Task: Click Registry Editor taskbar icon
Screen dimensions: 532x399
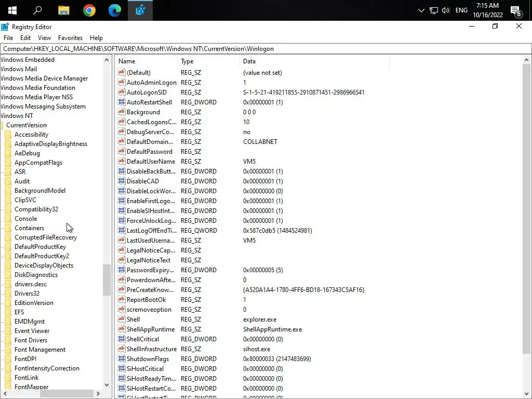Action: coord(140,10)
